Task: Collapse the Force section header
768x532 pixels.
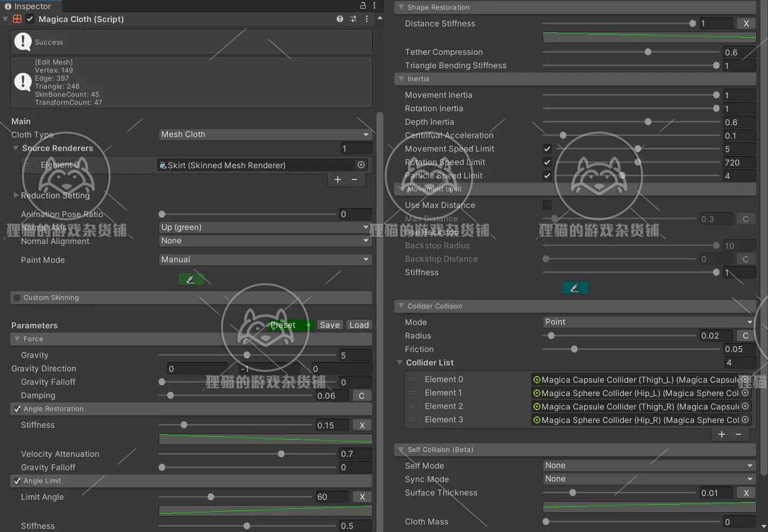Action: [x=191, y=339]
